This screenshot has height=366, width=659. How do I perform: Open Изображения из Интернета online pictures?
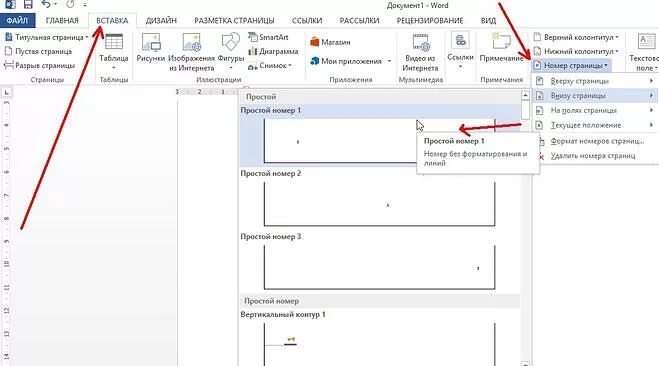click(192, 52)
